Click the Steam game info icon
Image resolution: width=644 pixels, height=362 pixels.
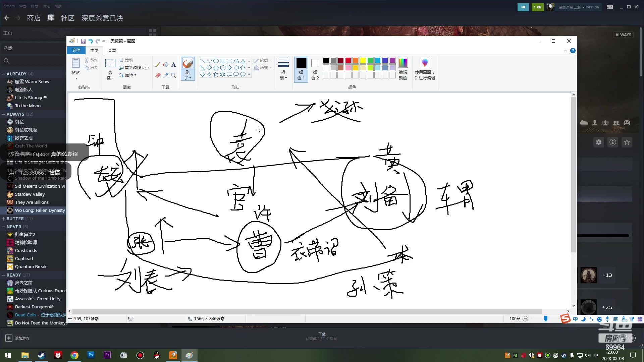613,142
